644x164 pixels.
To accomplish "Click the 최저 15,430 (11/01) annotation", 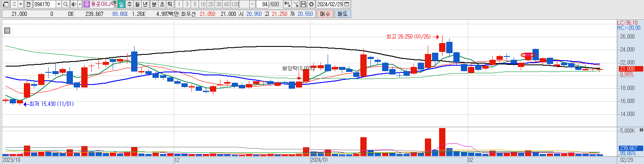I will pos(52,104).
